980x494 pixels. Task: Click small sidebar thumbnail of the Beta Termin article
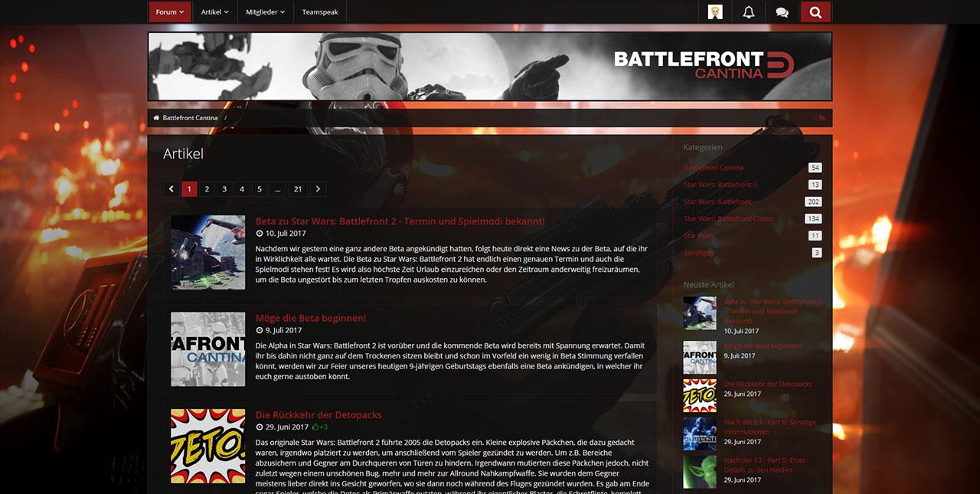700,313
